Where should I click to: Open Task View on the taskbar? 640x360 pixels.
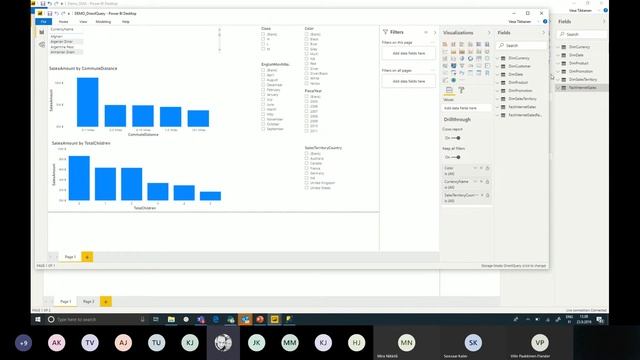156,319
